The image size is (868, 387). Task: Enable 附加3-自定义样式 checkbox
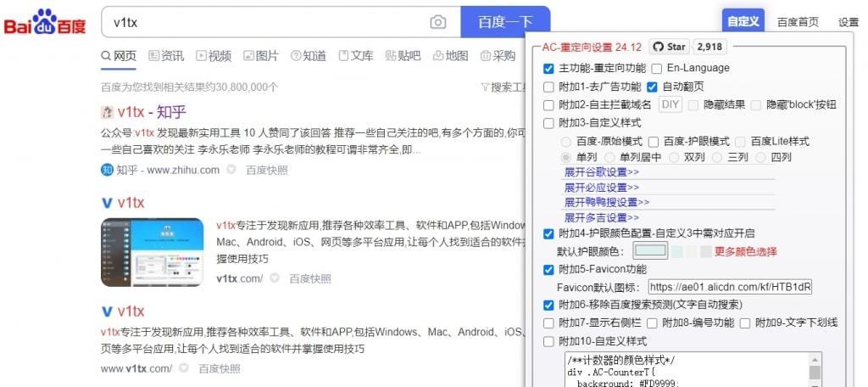pos(548,123)
